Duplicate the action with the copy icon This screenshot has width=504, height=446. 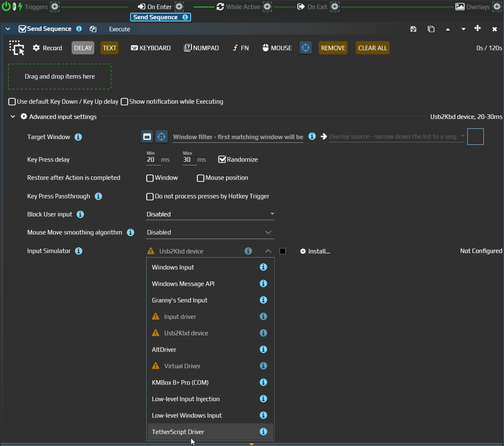click(431, 29)
